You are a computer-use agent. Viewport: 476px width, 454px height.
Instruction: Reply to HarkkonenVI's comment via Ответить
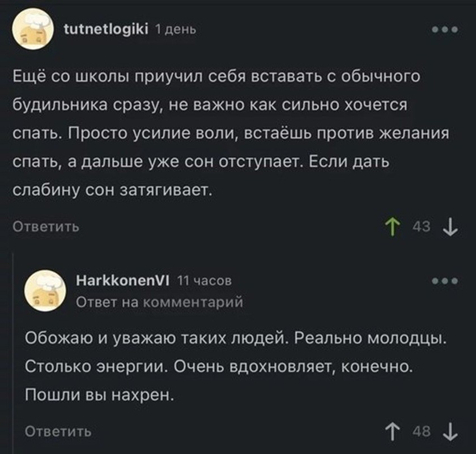58,431
